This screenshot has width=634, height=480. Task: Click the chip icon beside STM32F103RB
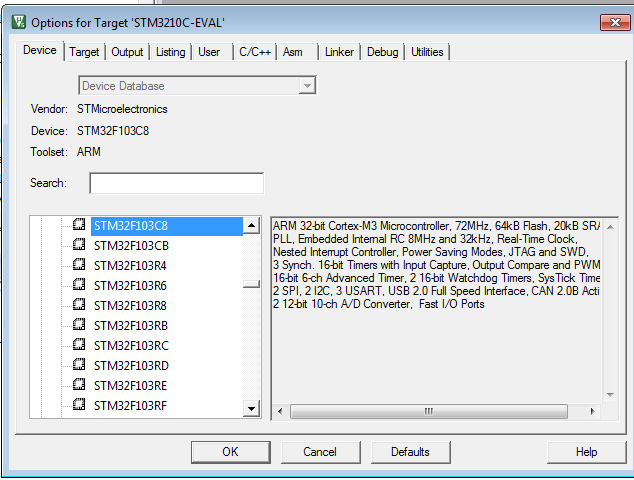click(79, 324)
